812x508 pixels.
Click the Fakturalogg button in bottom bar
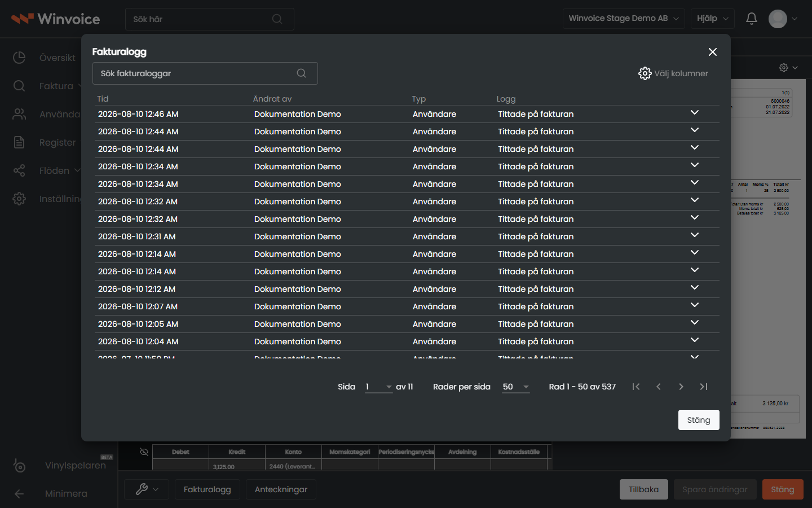[207, 489]
